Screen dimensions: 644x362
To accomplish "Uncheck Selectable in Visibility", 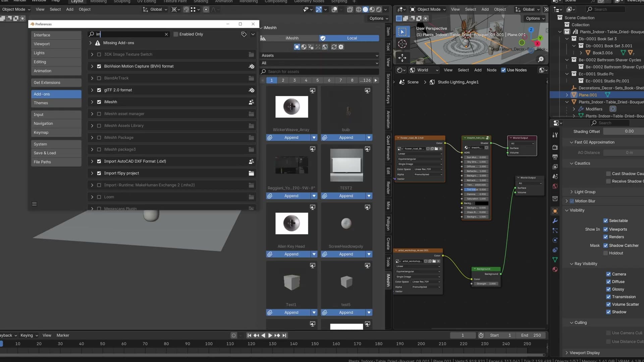I will point(605,221).
